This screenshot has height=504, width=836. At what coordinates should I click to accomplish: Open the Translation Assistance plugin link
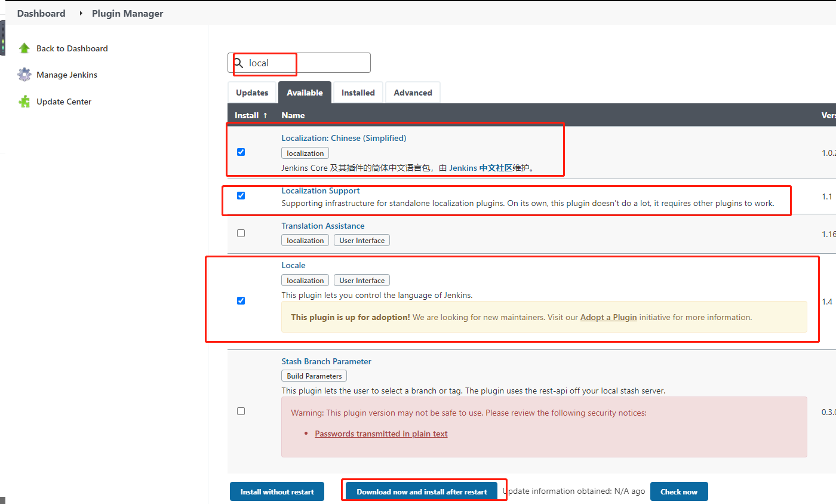323,226
